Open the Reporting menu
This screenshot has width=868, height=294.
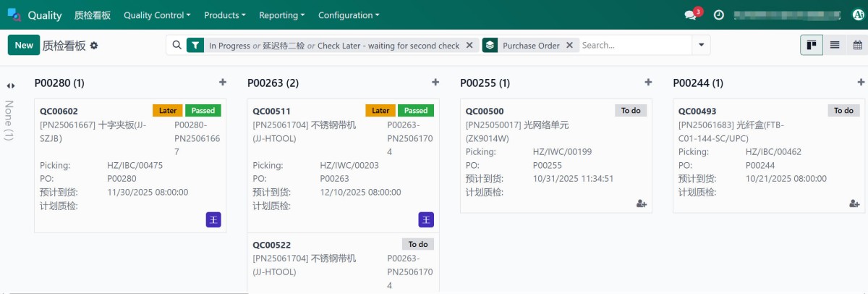[x=281, y=15]
